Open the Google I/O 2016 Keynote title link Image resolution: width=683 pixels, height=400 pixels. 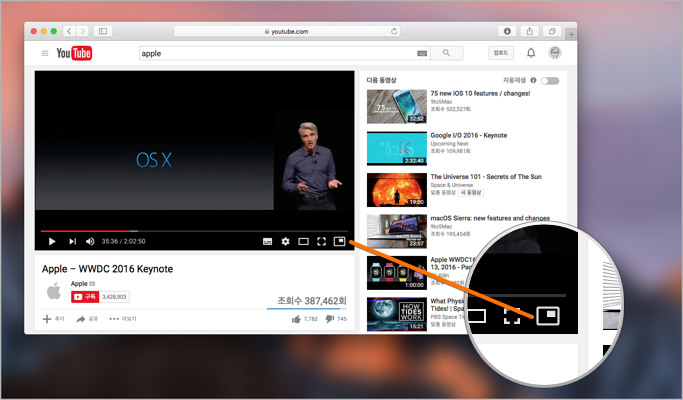tap(469, 136)
